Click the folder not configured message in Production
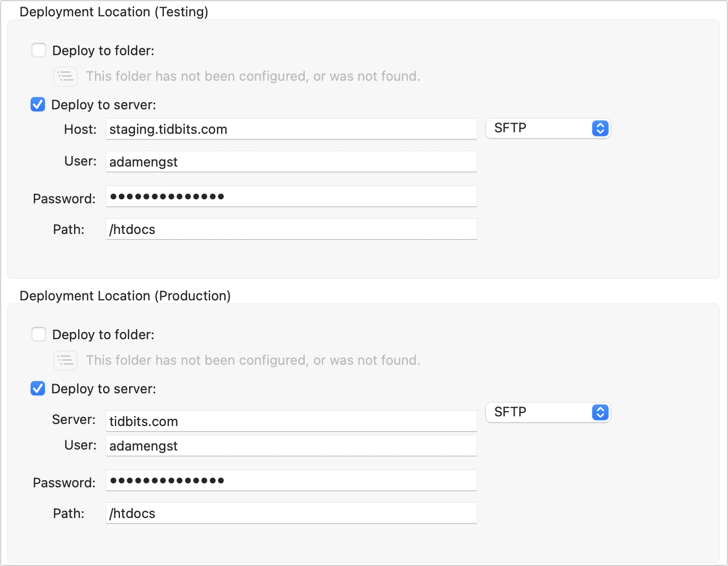The height and width of the screenshot is (566, 728). click(x=253, y=360)
